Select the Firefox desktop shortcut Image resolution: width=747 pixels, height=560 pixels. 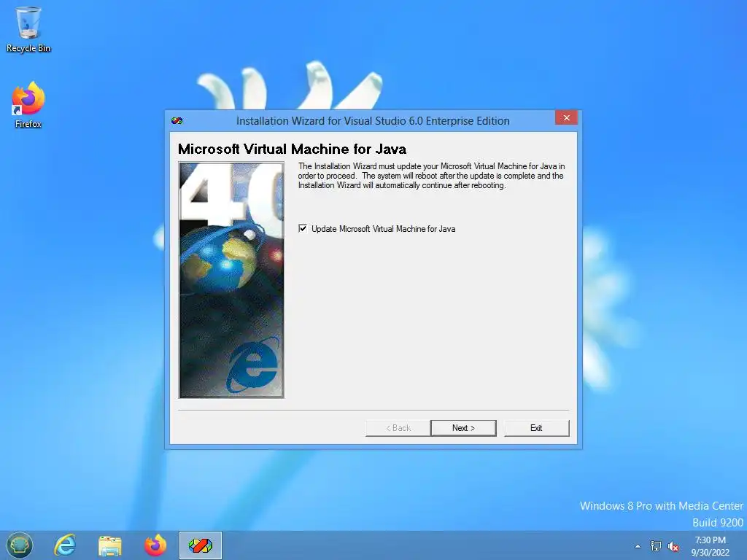click(28, 105)
